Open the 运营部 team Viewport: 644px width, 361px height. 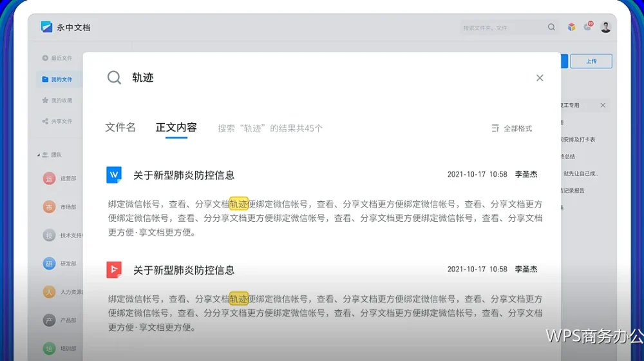(x=59, y=179)
